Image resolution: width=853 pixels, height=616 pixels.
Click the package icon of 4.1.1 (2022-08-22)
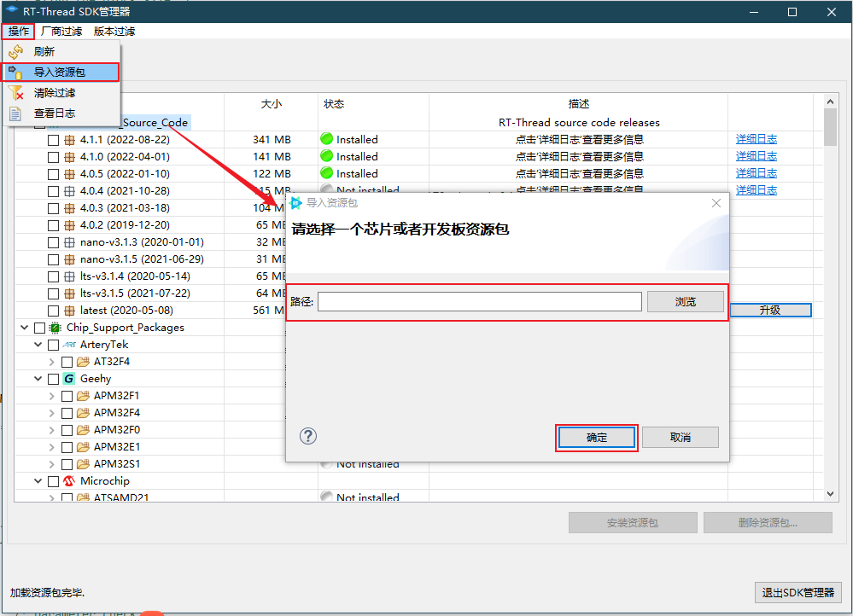click(x=70, y=140)
